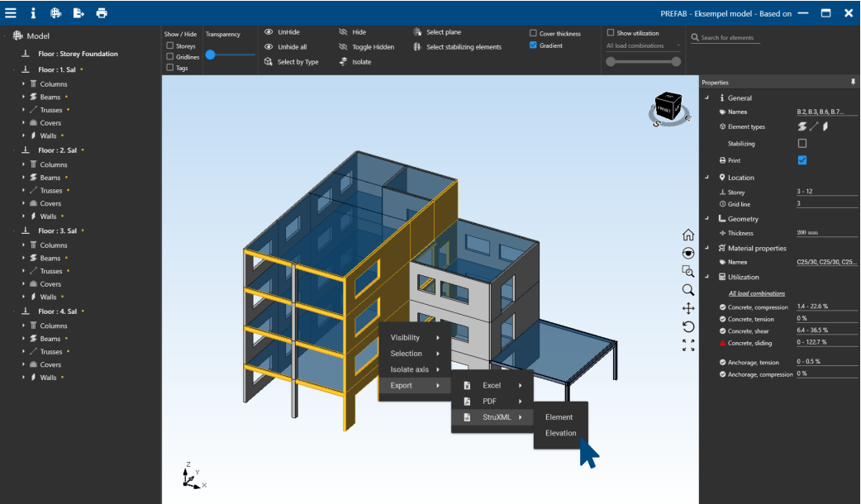Viewport: 861px width, 504px height.
Task: Tick the Cover thickness checkbox
Action: (x=533, y=33)
